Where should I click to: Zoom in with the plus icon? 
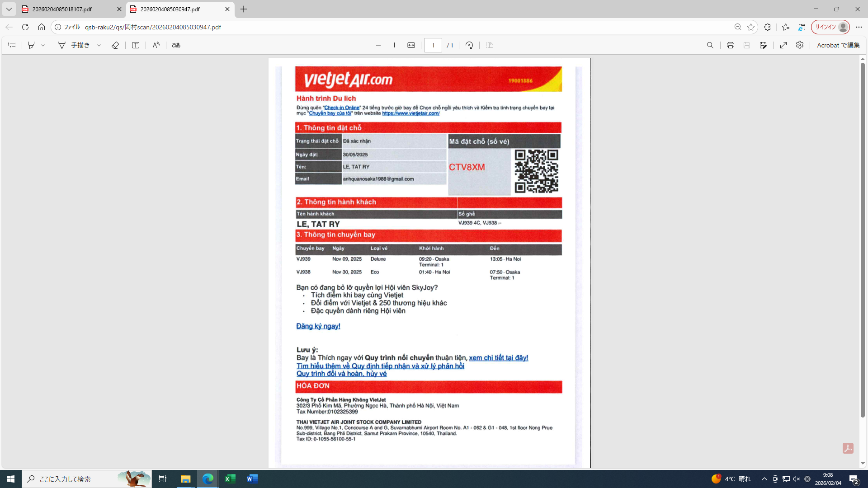(394, 45)
